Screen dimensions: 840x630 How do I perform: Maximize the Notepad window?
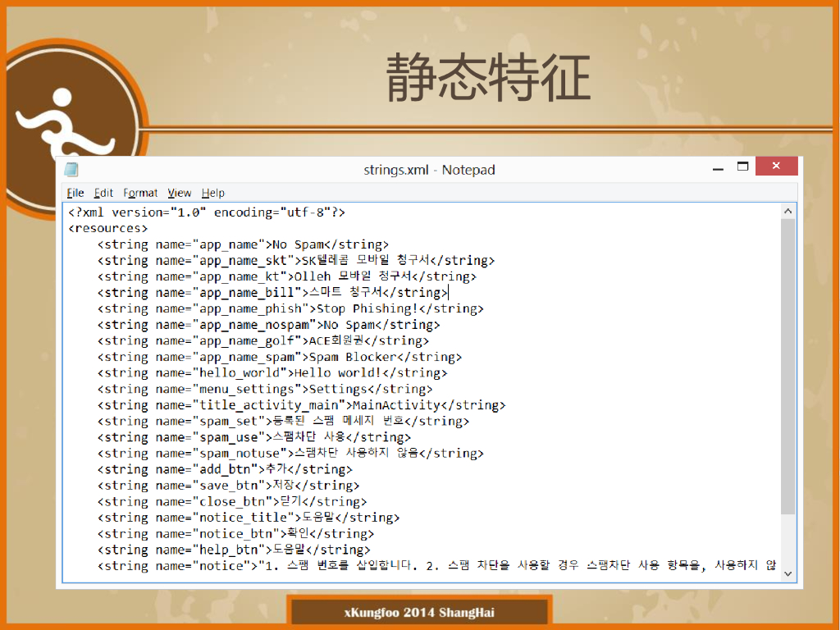742,167
